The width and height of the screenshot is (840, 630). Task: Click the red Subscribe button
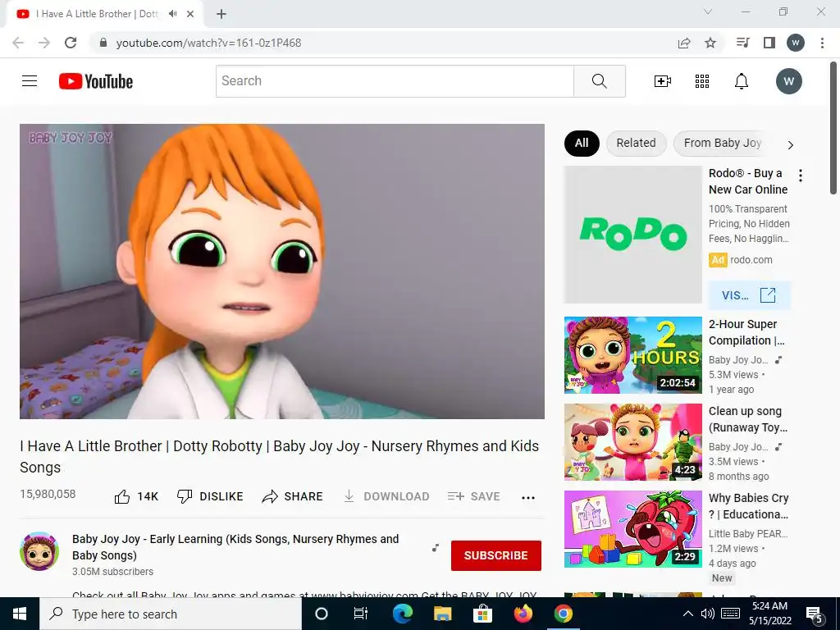pyautogui.click(x=496, y=555)
